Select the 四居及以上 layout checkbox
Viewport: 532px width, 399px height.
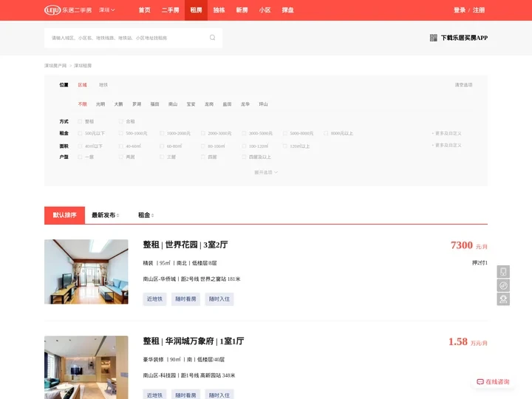(244, 157)
